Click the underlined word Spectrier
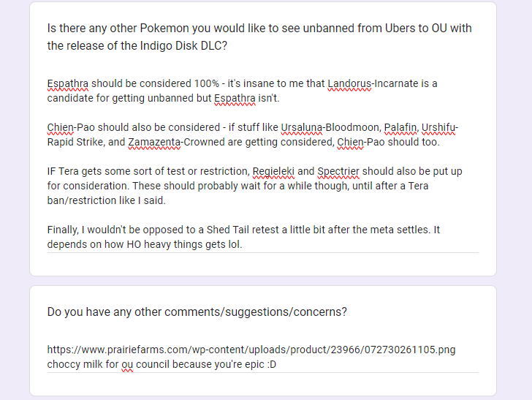 point(338,171)
